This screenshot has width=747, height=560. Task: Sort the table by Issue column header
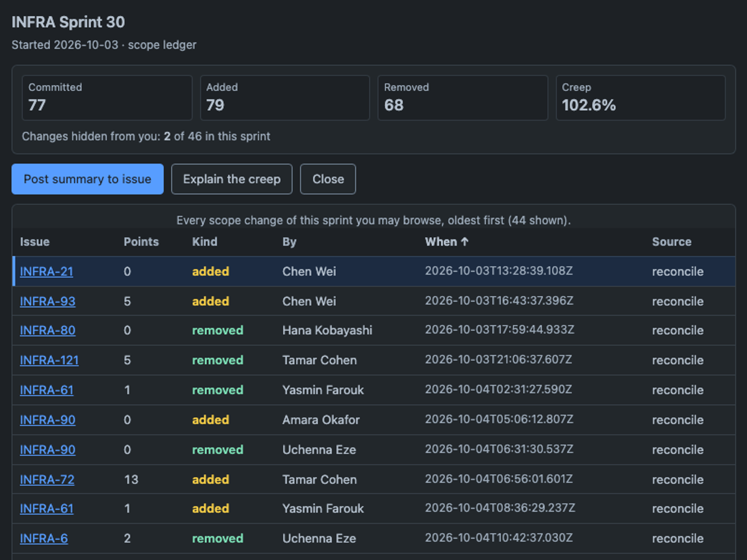[x=35, y=242]
